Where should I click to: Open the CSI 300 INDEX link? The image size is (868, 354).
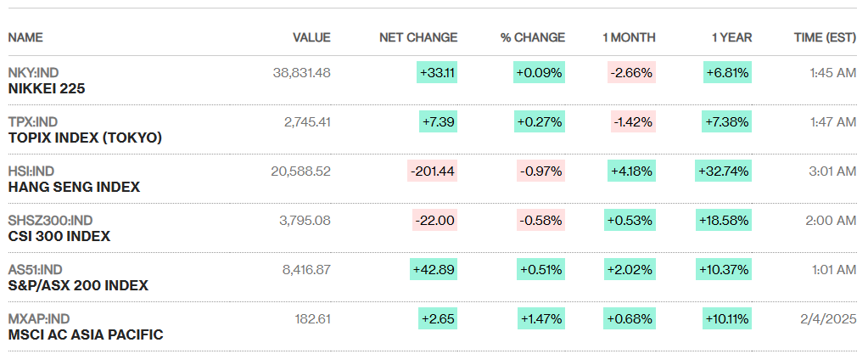(59, 236)
